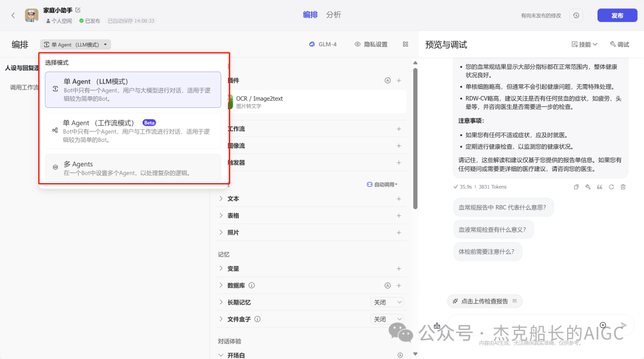Click the middle panel vertical scrollbar
This screenshot has height=359, width=644.
(415, 139)
